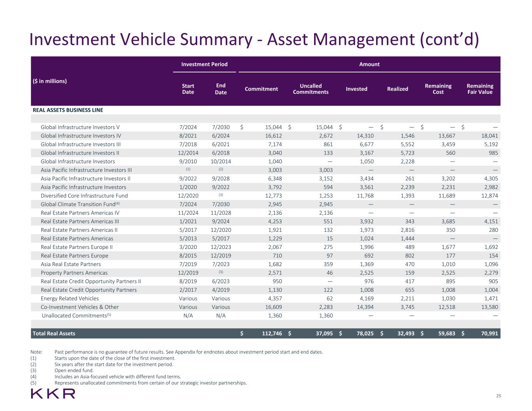Select invested value 11,768 for Diversified Core
The width and height of the screenshot is (532, 411).
click(x=365, y=196)
